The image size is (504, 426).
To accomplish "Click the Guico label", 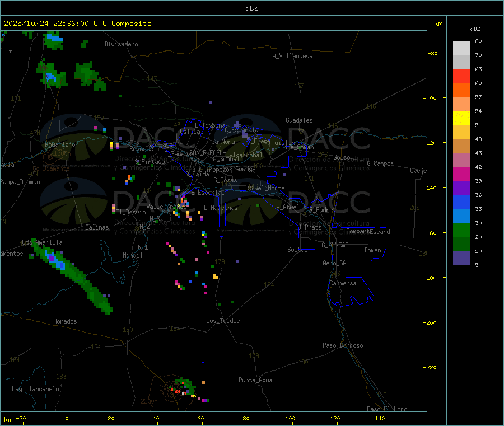I will click(342, 157).
